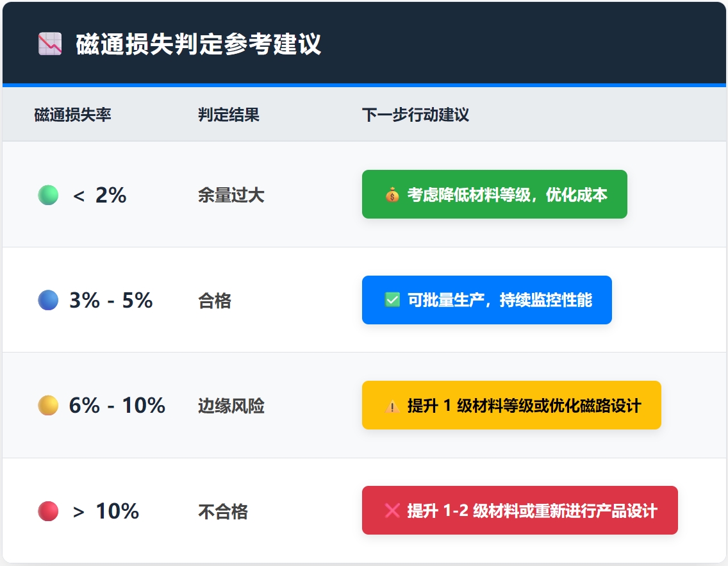Click the blue 可批量生产 button
728x566 pixels.
[x=486, y=300]
